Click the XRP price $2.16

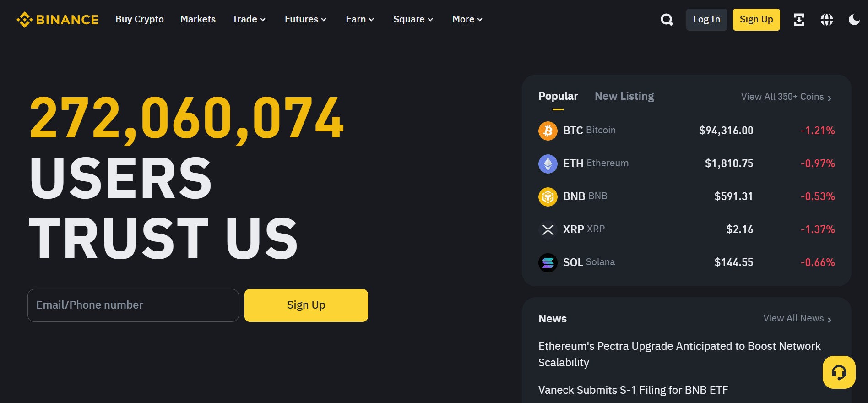[x=740, y=229]
